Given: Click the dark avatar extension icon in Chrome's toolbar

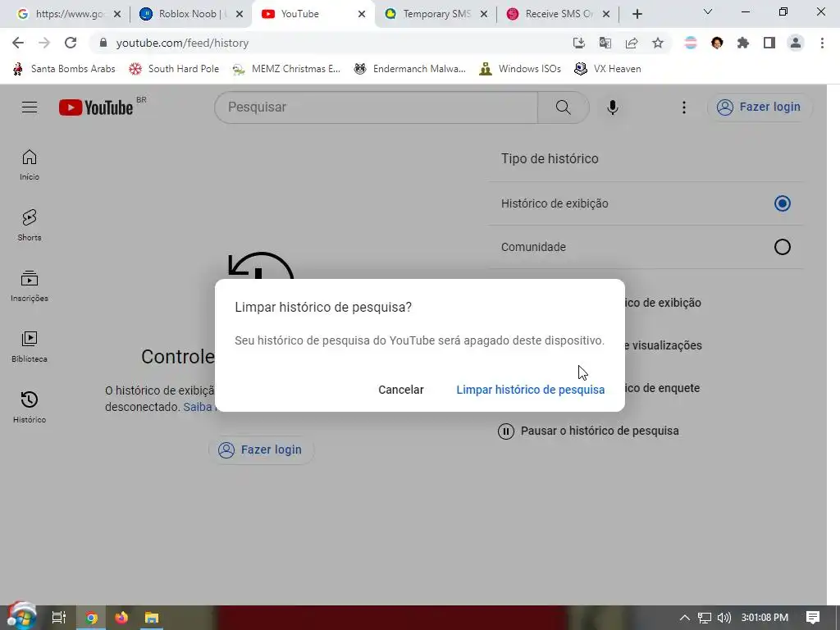Looking at the screenshot, I should pyautogui.click(x=717, y=43).
